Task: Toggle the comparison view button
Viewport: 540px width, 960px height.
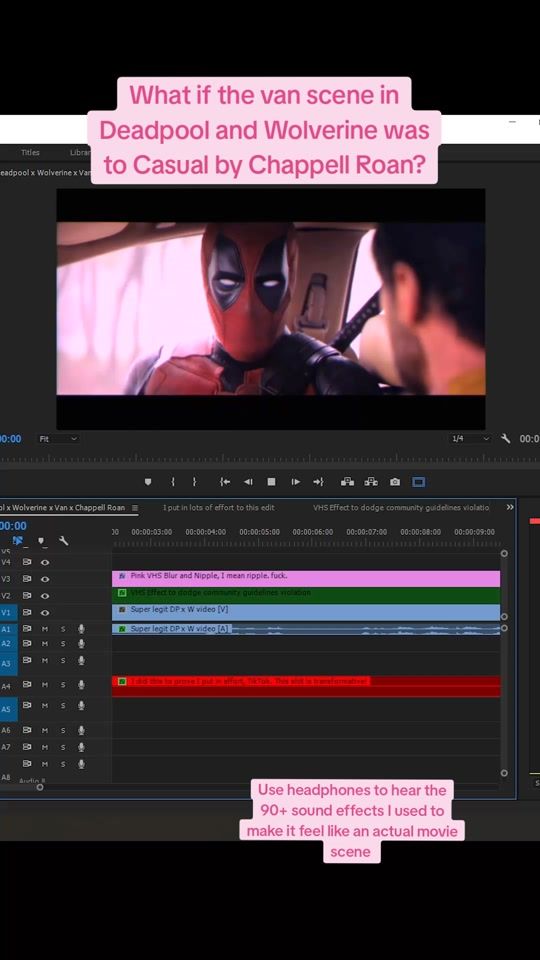Action: tap(418, 482)
